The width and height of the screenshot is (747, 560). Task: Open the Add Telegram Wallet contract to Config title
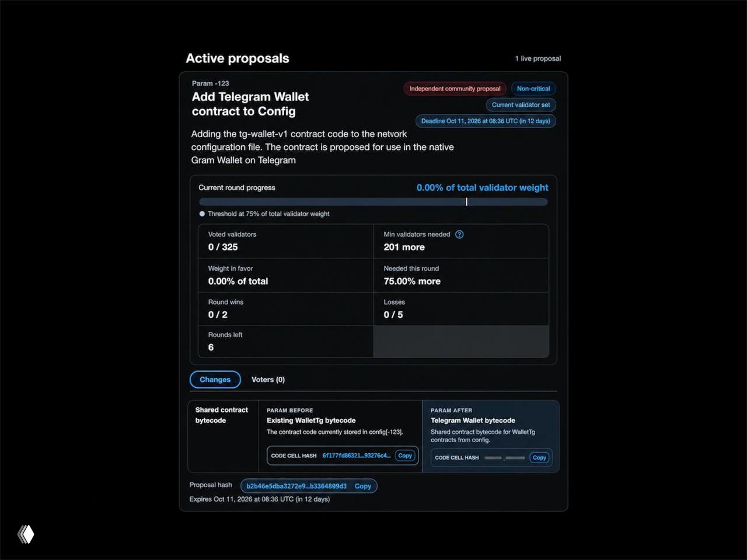(250, 104)
